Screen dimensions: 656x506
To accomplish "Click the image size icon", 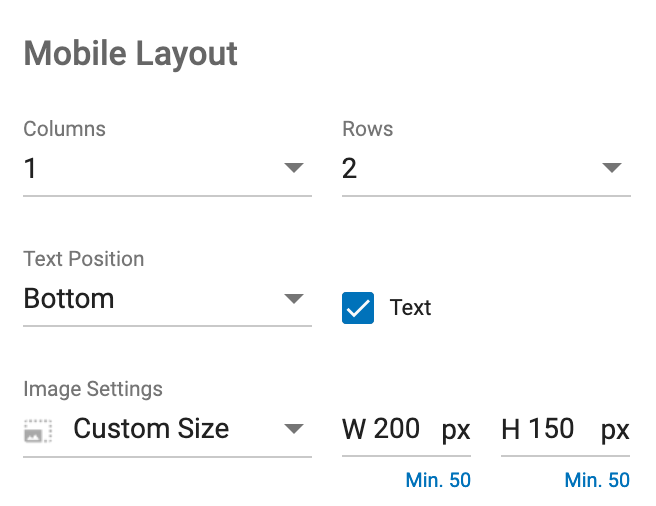I will tap(38, 431).
